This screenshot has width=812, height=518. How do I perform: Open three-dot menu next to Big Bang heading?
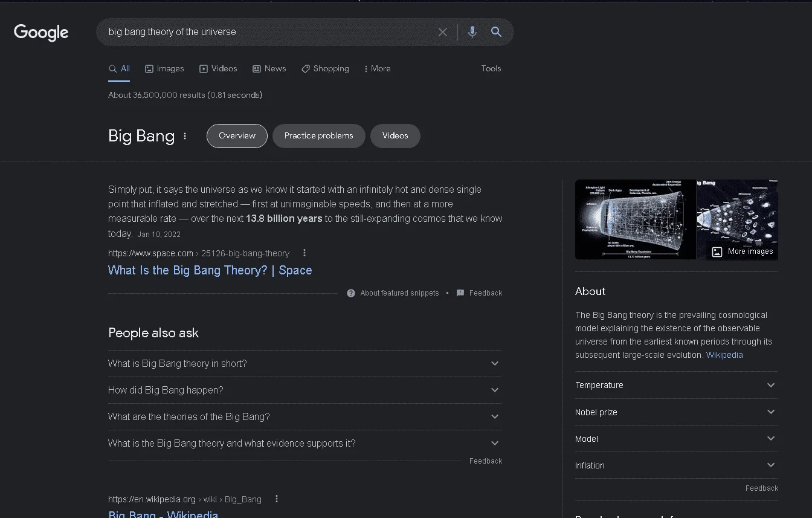pyautogui.click(x=185, y=136)
